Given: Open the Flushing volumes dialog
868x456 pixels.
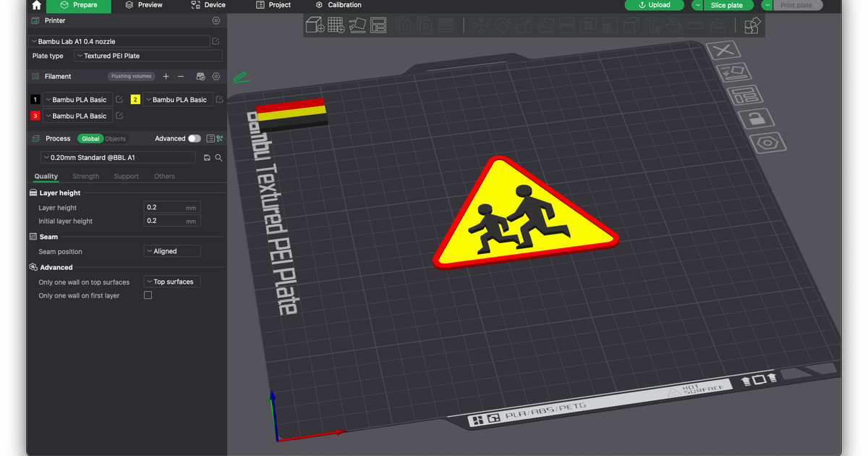Looking at the screenshot, I should 131,75.
